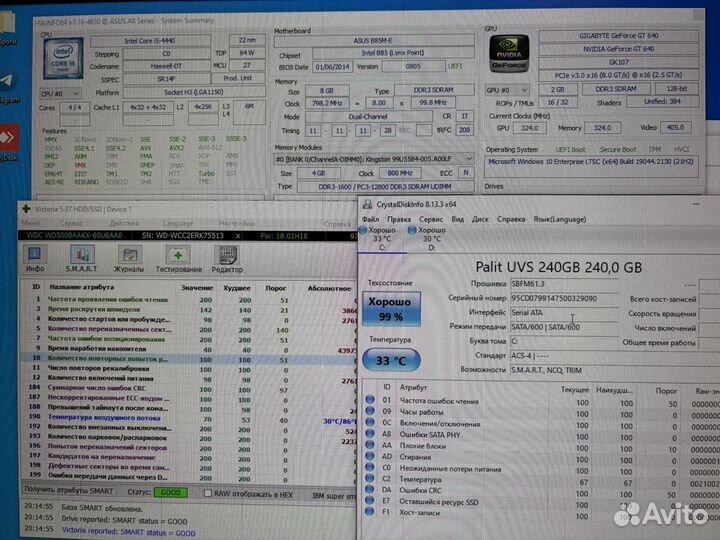Click the ASUS B85M-E motherboard field
This screenshot has width=720, height=540.
[374, 41]
